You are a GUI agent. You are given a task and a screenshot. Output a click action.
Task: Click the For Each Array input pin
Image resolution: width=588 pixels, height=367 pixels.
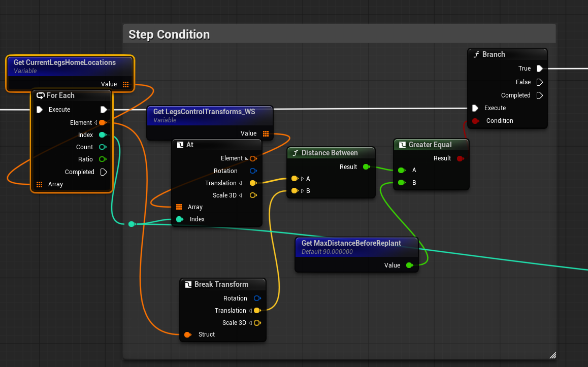pyautogui.click(x=40, y=184)
